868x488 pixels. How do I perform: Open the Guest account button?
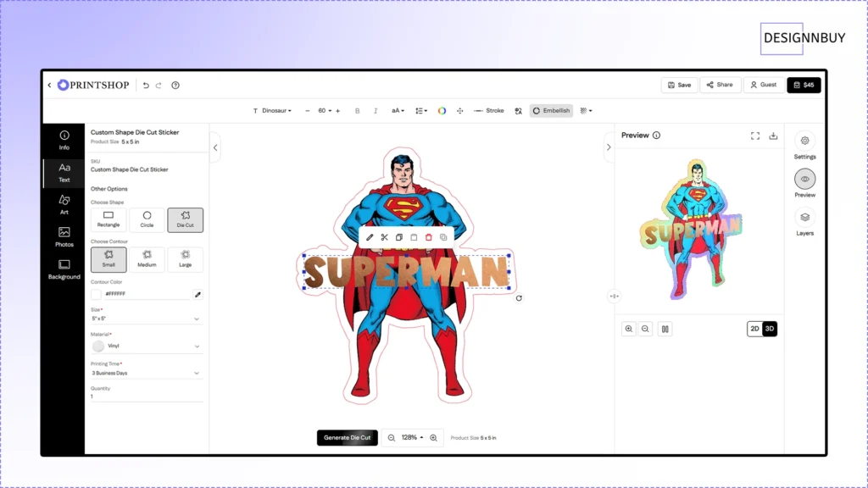(764, 85)
